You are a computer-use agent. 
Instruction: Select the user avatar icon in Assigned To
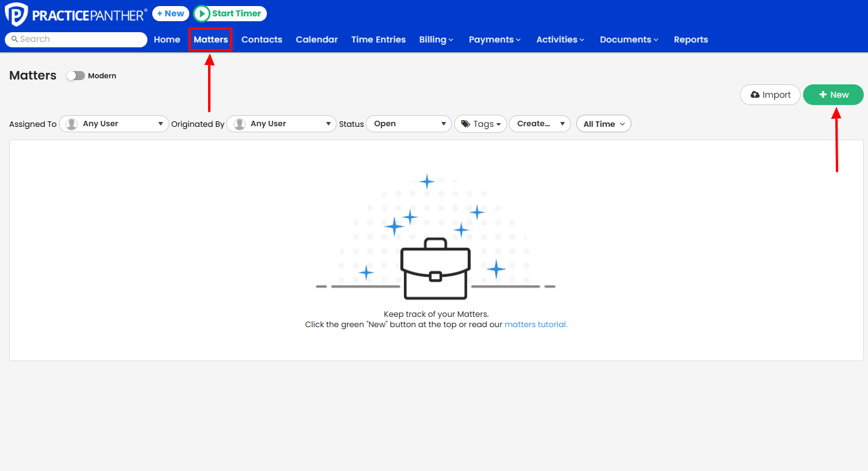coord(70,123)
